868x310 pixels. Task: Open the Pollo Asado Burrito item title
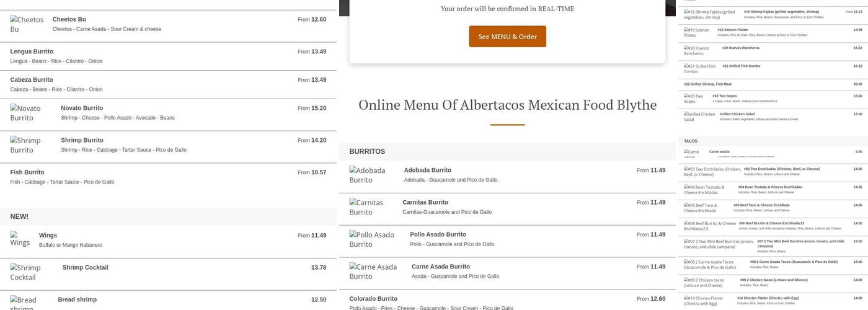[438, 234]
